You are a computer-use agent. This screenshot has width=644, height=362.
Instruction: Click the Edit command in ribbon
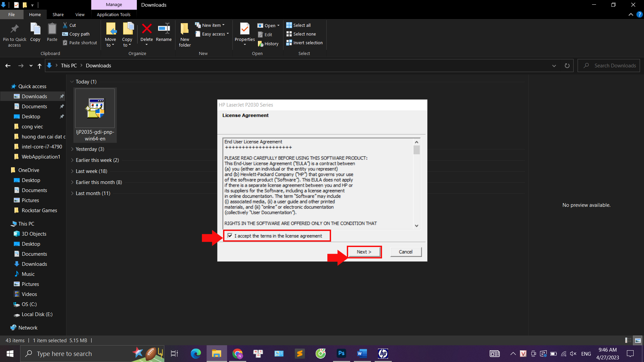(265, 35)
